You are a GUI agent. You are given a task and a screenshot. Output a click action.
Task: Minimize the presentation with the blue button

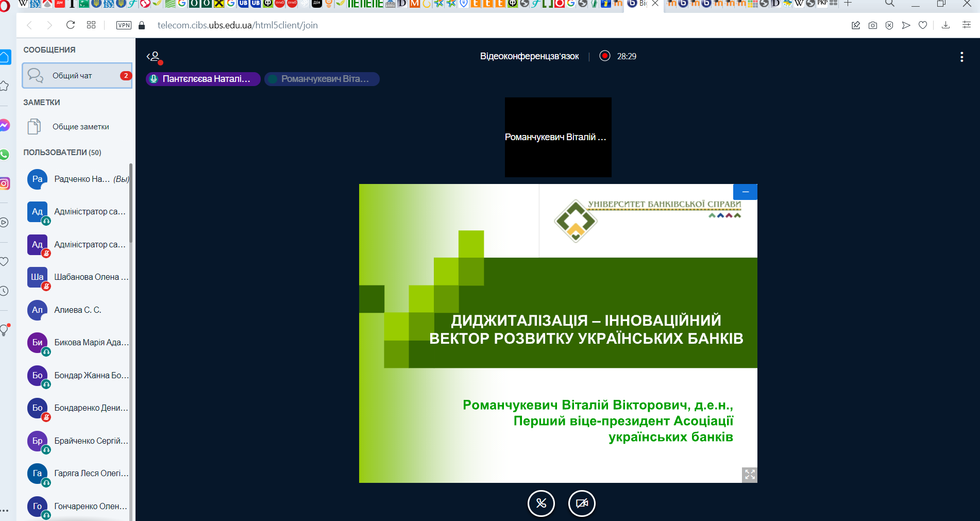(x=745, y=192)
